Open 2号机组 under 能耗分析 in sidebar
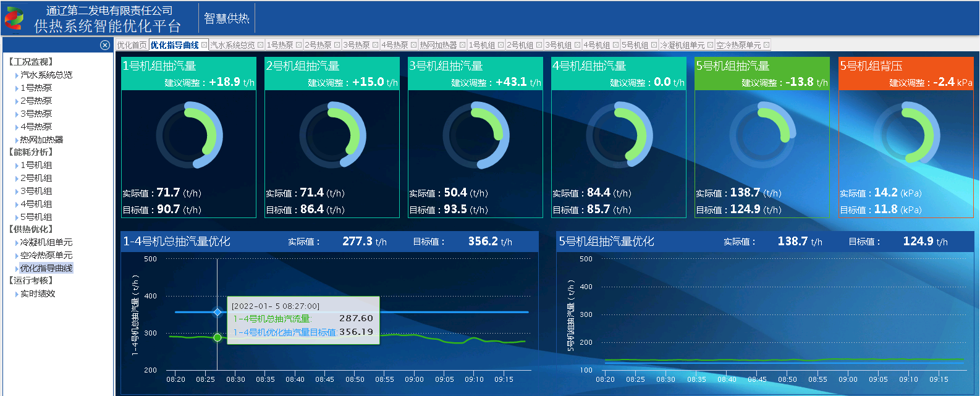Image resolution: width=980 pixels, height=396 pixels. (x=36, y=178)
